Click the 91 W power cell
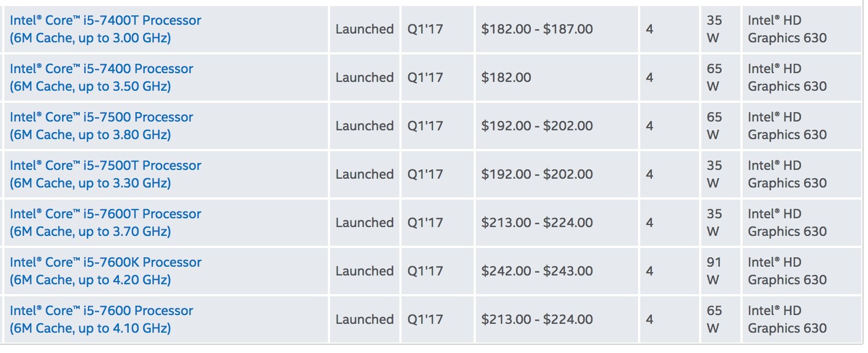868x353 pixels. coord(713,271)
